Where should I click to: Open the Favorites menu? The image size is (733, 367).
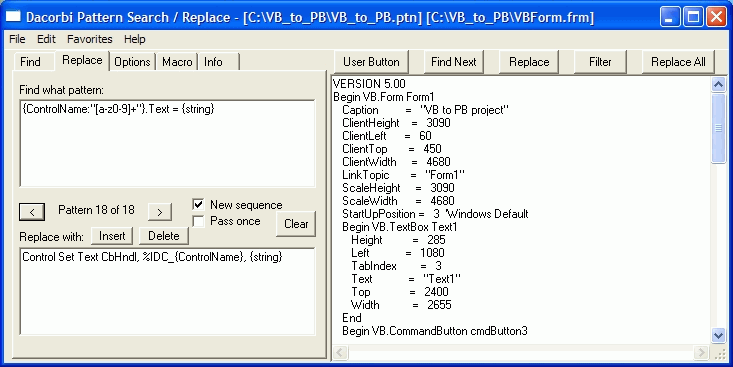point(90,39)
